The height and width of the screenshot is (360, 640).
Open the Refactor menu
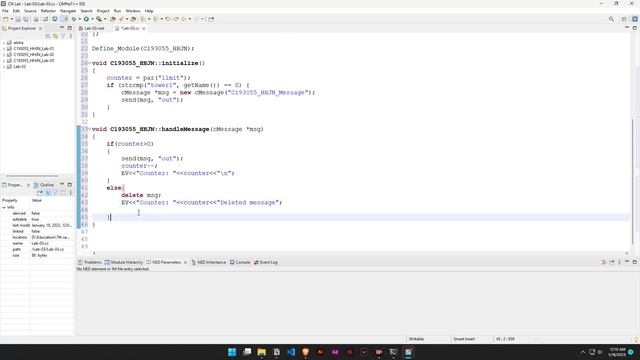[48, 11]
